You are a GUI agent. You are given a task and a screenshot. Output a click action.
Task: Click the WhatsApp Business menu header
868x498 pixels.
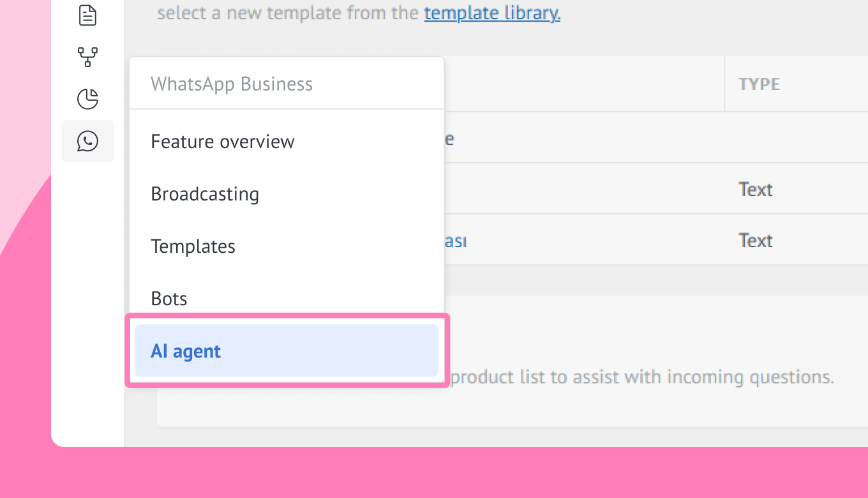coord(231,84)
